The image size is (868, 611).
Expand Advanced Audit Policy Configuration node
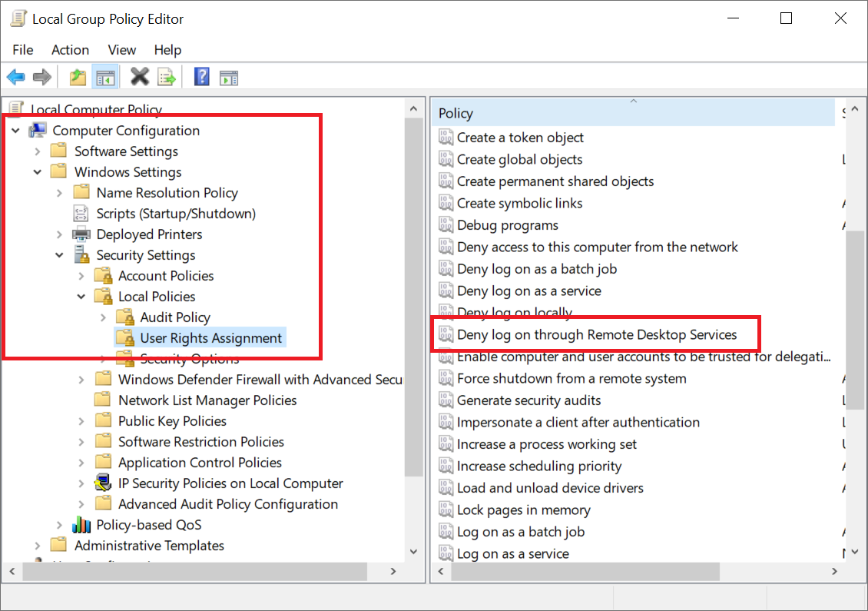(81, 504)
